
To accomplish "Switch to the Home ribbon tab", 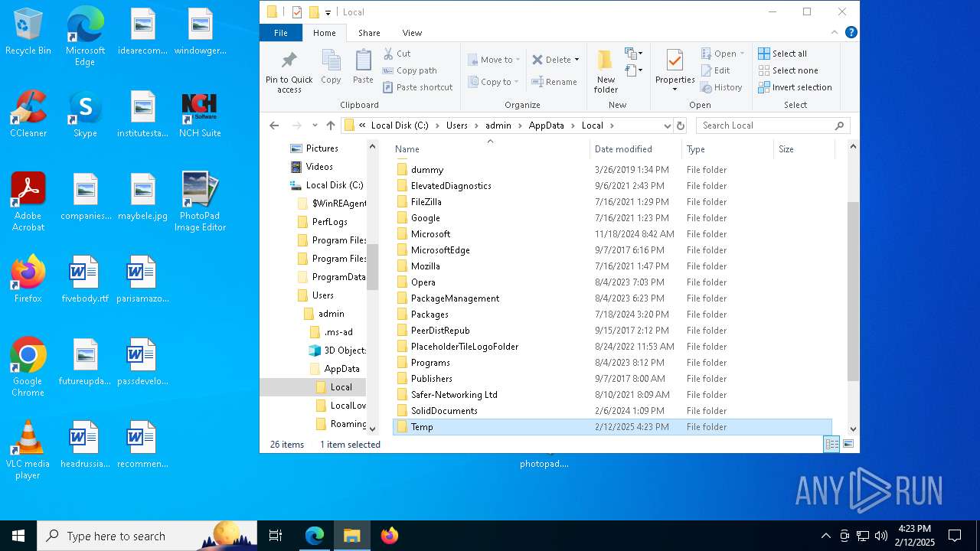I will [x=325, y=33].
